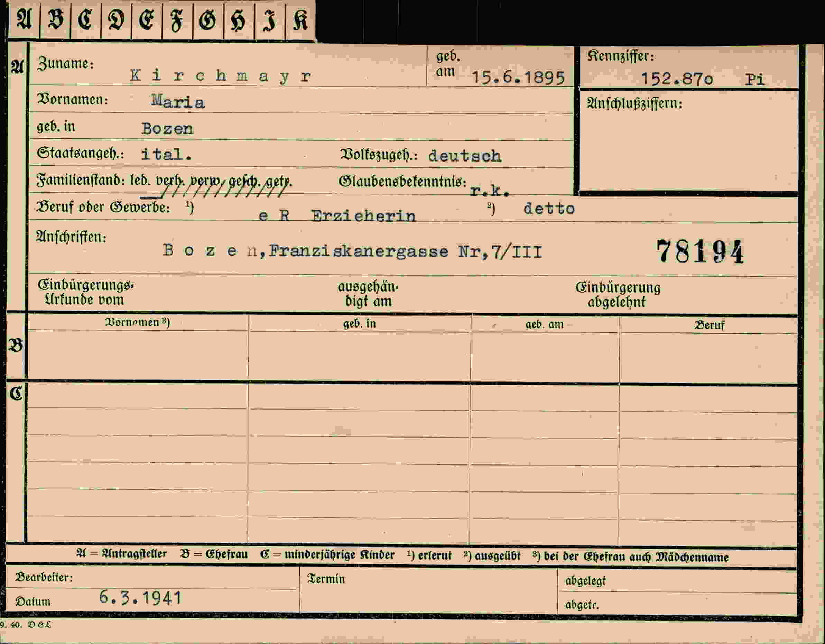Click the 'Antragsteller' legend text
The width and height of the screenshot is (825, 644).
pos(134,554)
